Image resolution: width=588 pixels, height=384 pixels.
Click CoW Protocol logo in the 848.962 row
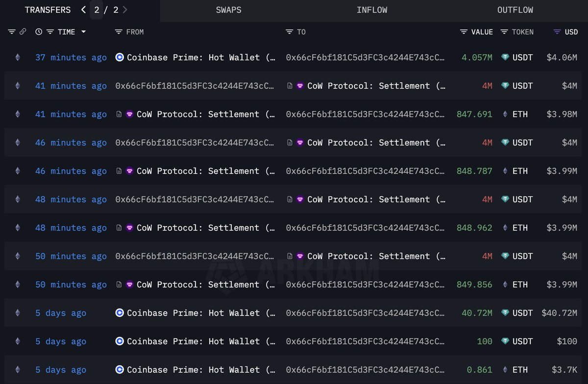[129, 228]
